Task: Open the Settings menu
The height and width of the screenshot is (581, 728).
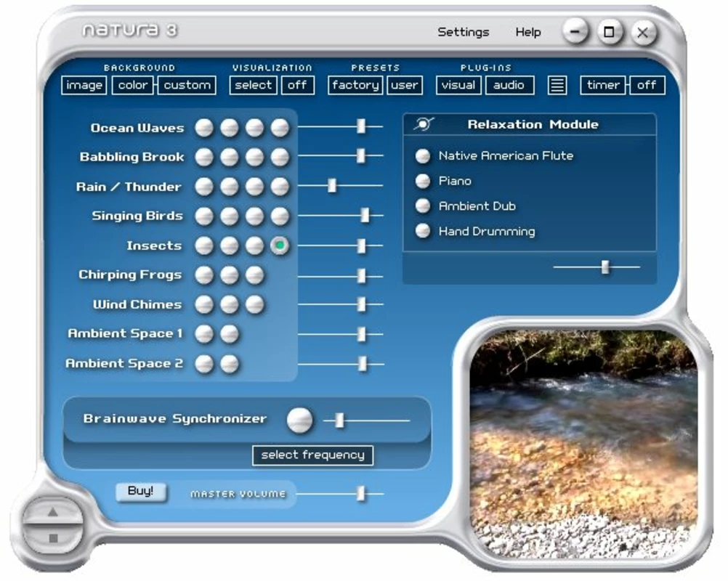Action: click(x=463, y=32)
